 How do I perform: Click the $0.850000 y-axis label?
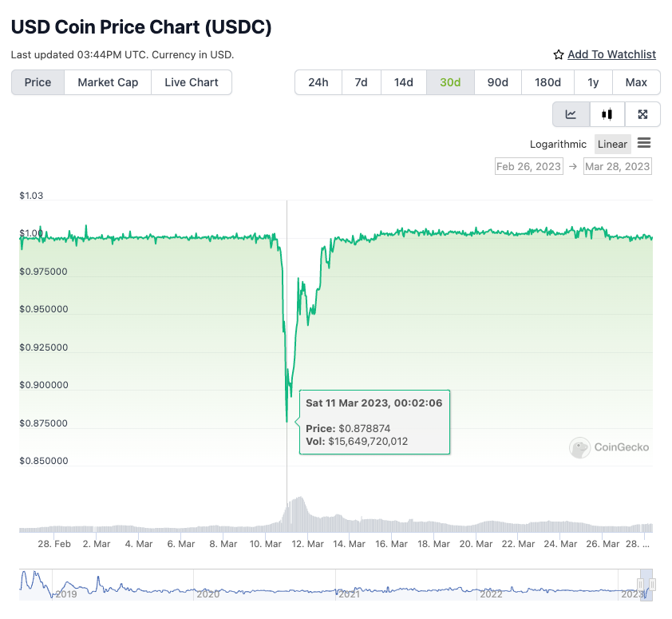[x=44, y=461]
